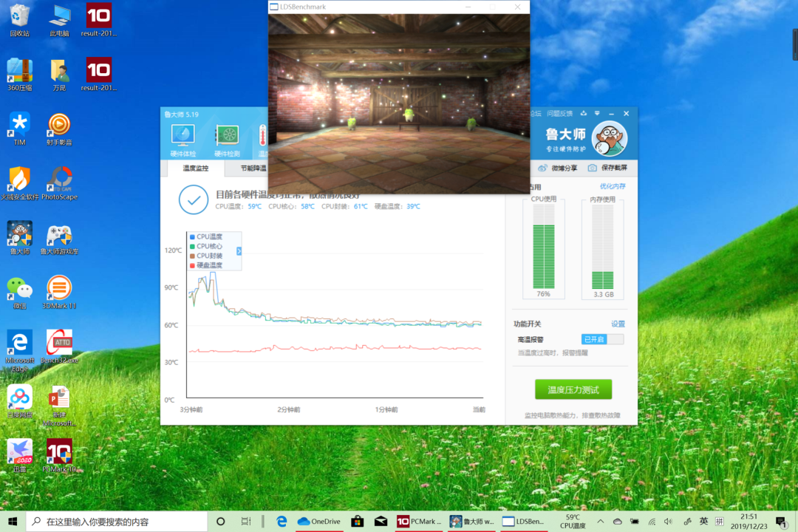This screenshot has width=798, height=532.
Task: Open the PowerPoint file desktop icon
Action: click(60, 405)
